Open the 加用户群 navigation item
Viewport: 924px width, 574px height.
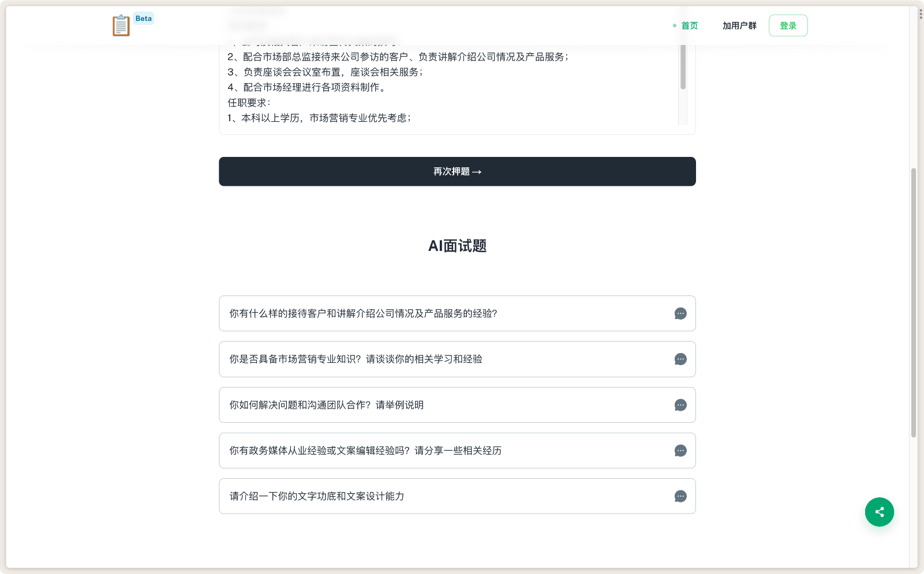(x=739, y=25)
